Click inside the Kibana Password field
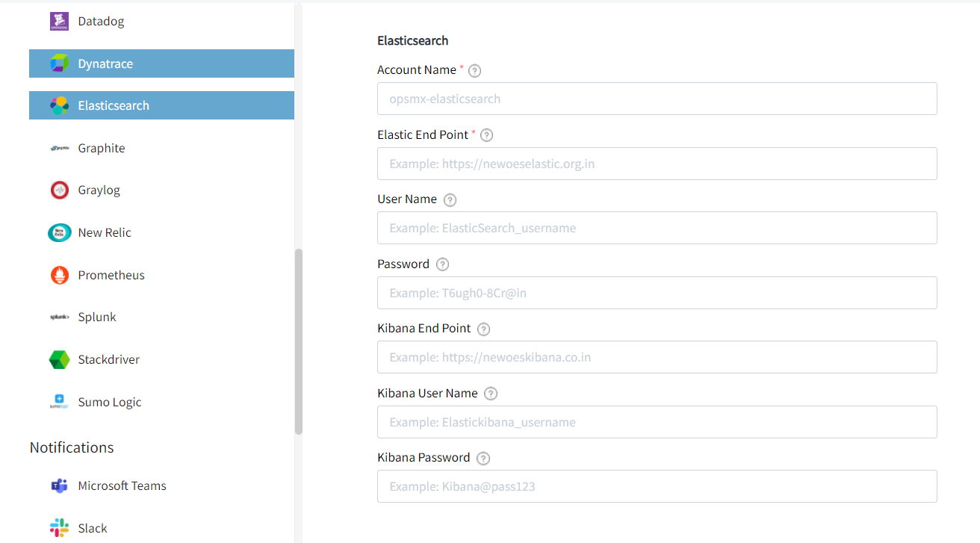This screenshot has width=980, height=543. point(657,485)
